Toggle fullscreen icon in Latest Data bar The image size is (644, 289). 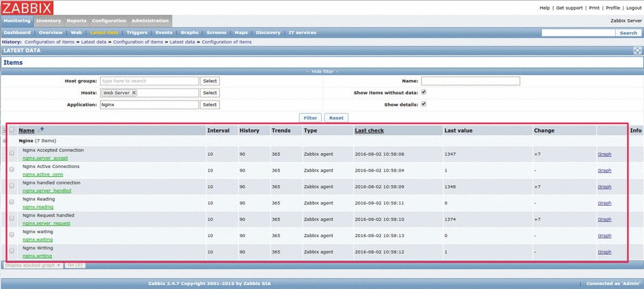click(637, 51)
